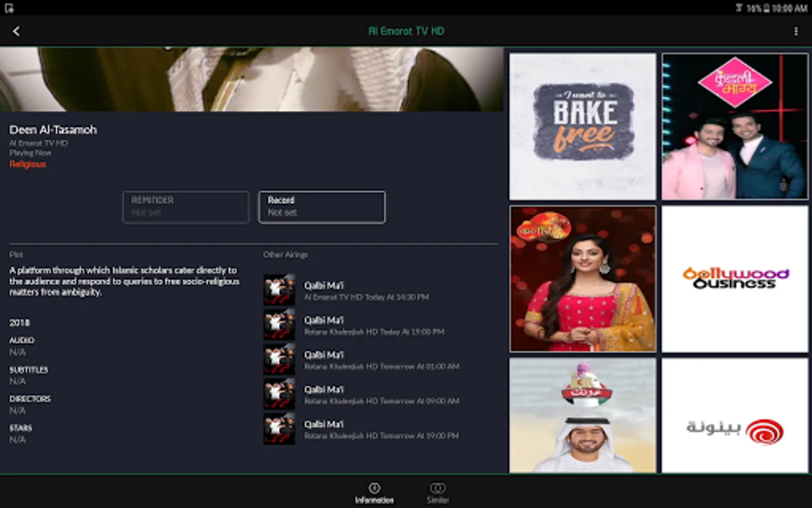Open Qalbi Ma'i airing Tomorrow at 09:00 AM
This screenshot has width=812, height=508.
pos(381,394)
